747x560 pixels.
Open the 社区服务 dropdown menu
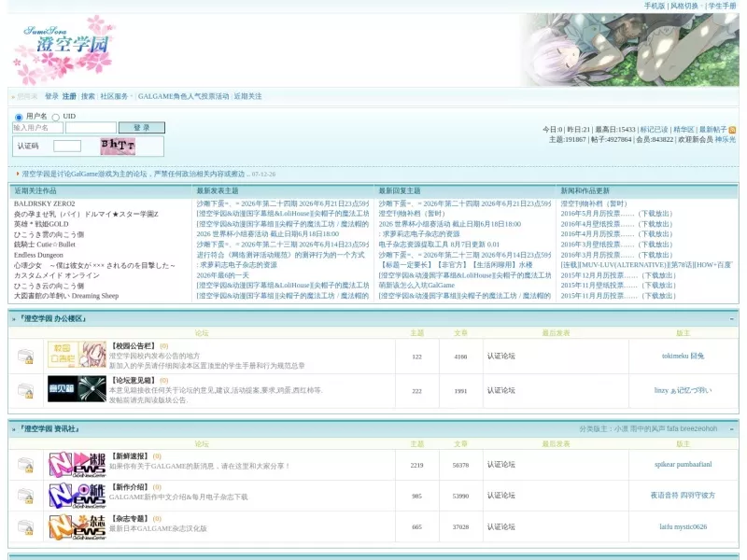(116, 96)
